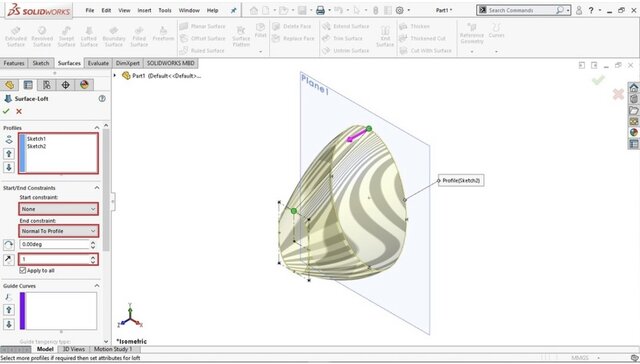Screen dimensions: 640x364
Task: Select Sketch2 in Profiles list
Action: point(36,146)
